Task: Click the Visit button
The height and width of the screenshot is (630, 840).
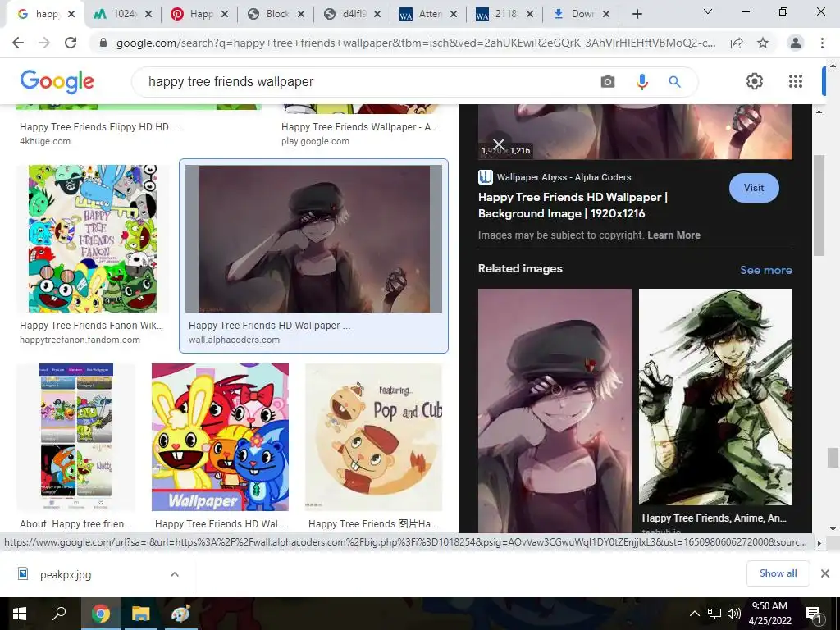Action: point(754,188)
